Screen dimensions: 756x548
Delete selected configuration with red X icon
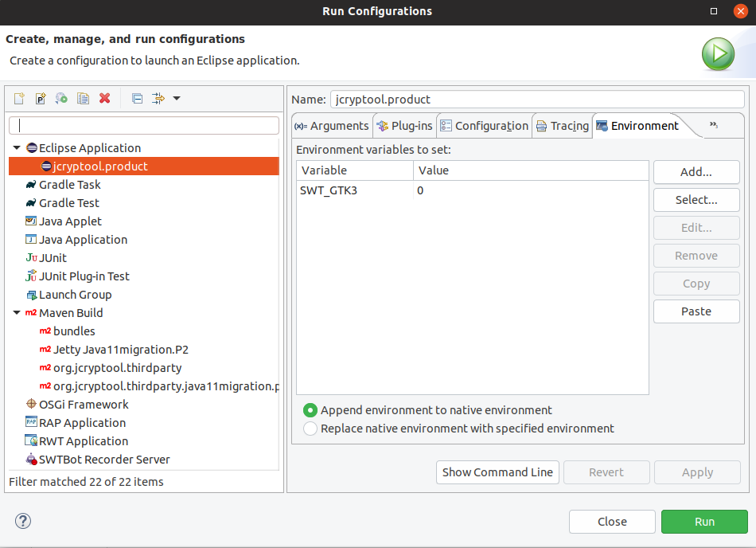pos(104,99)
